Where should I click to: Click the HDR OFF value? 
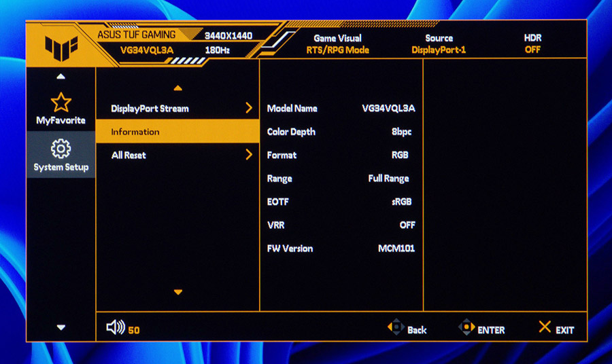tap(532, 50)
